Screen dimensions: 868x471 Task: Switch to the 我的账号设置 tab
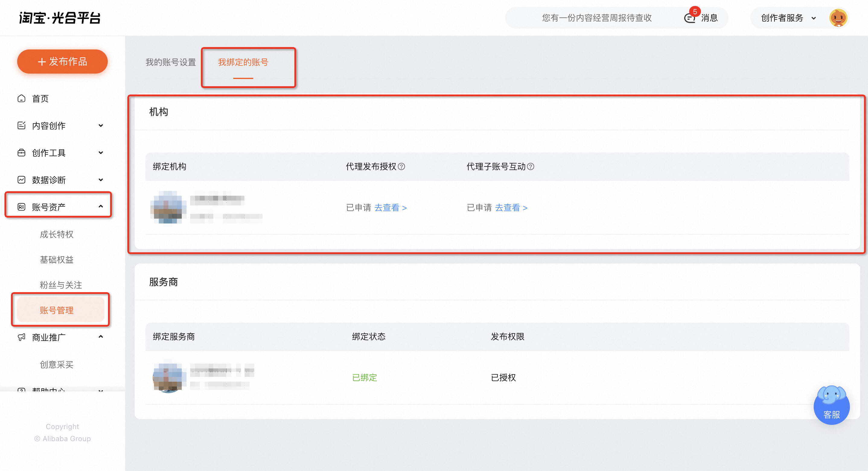click(x=171, y=62)
